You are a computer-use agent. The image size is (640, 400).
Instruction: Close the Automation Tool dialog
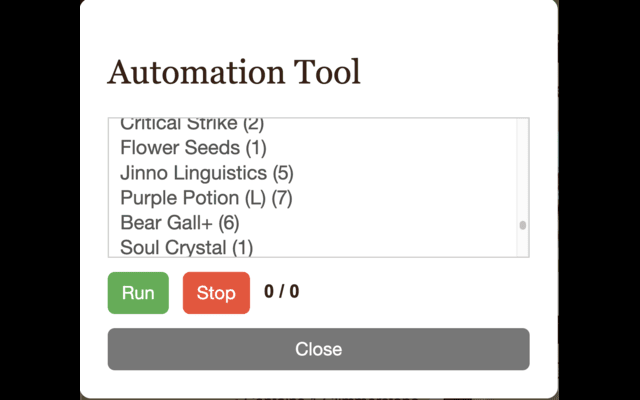(318, 349)
